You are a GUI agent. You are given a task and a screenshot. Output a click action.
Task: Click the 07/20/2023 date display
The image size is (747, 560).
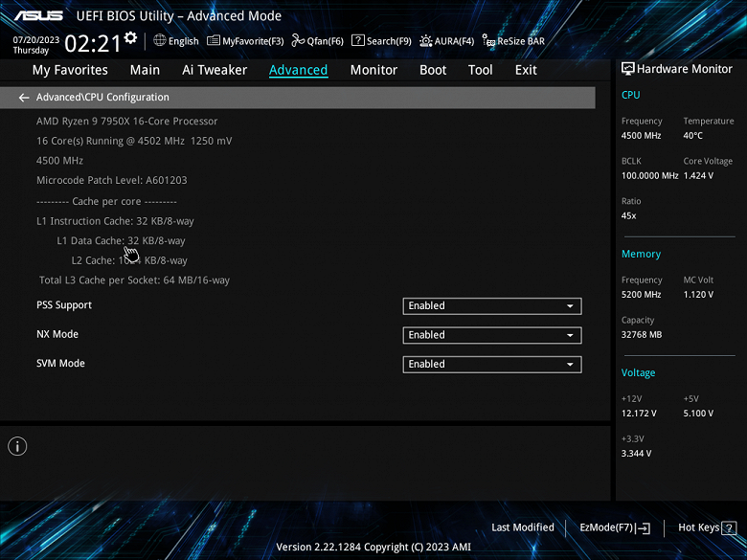click(36, 39)
